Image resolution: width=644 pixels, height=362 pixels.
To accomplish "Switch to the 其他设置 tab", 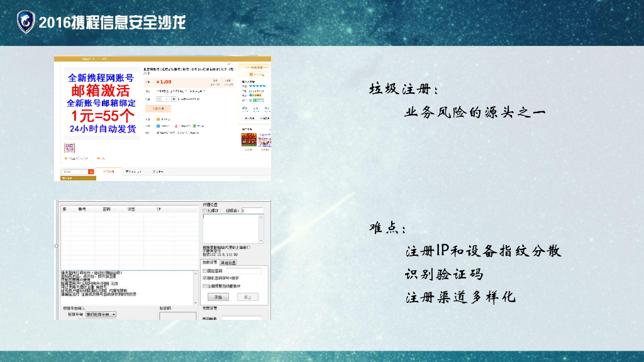I will pyautogui.click(x=228, y=263).
